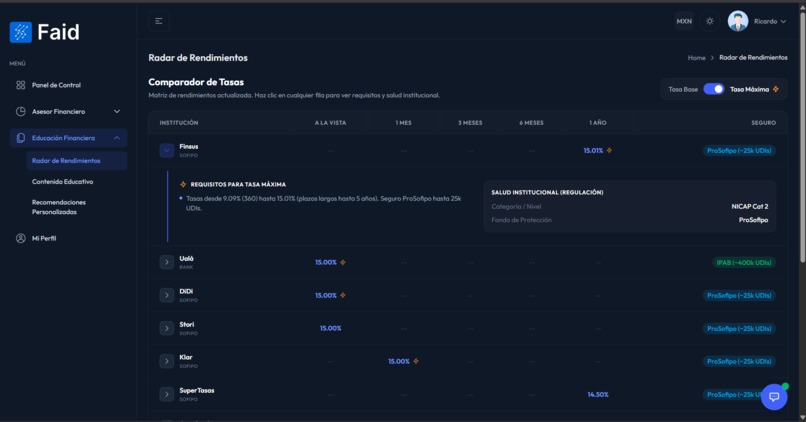Click the 6 MESES column header
Screen dimensions: 806x422
pyautogui.click(x=532, y=123)
